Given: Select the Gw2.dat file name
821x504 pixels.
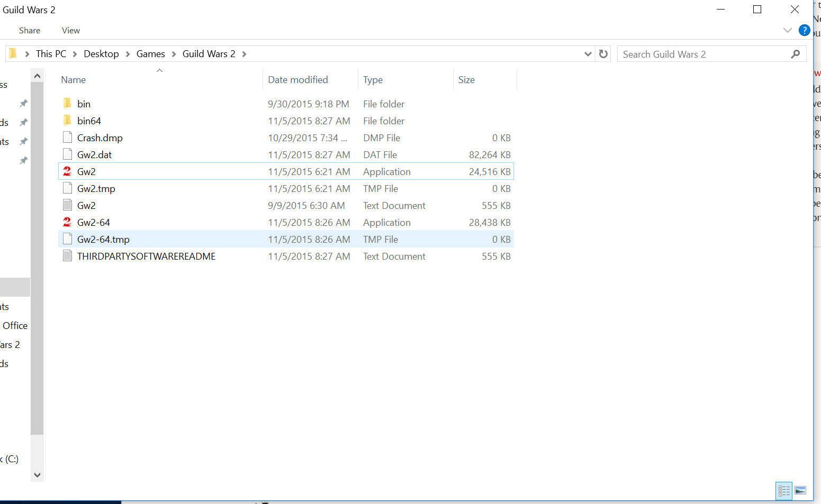Looking at the screenshot, I should pos(95,155).
